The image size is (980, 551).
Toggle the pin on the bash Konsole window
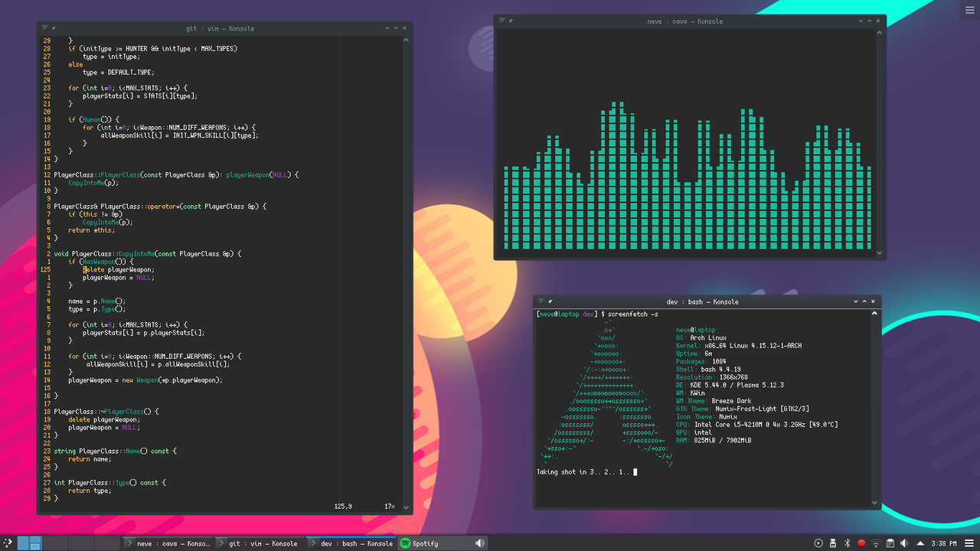click(x=550, y=302)
